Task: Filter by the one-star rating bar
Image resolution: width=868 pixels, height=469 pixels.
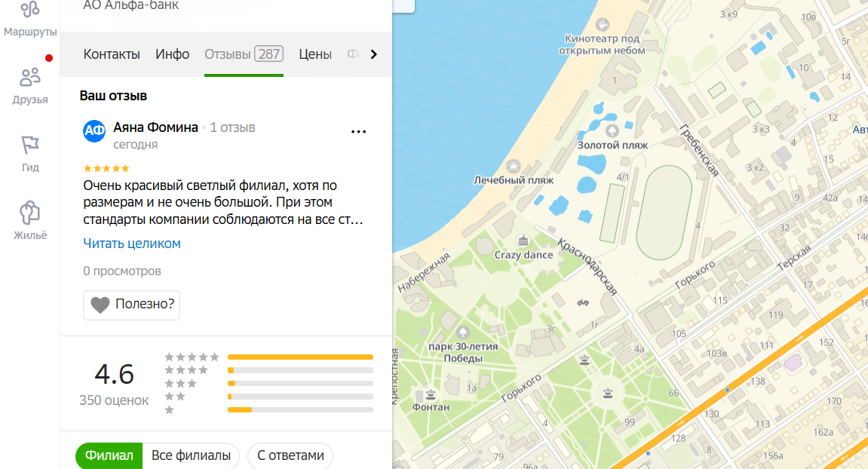Action: click(301, 409)
